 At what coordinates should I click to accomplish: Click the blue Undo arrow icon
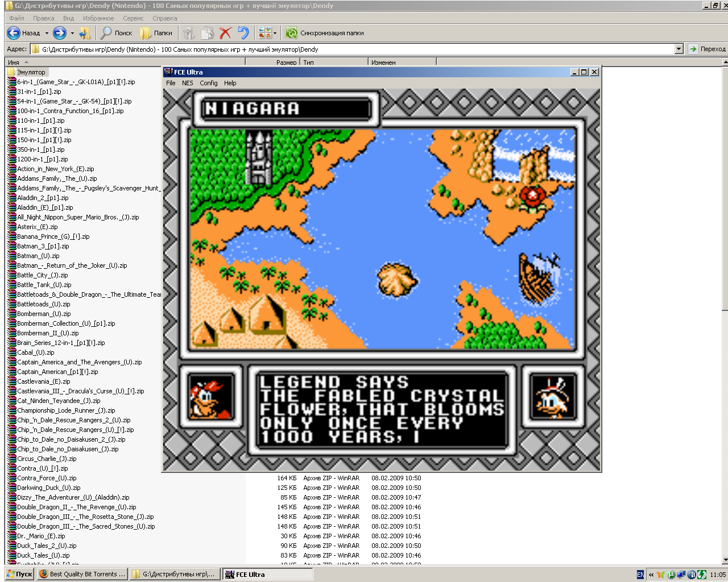click(x=243, y=33)
